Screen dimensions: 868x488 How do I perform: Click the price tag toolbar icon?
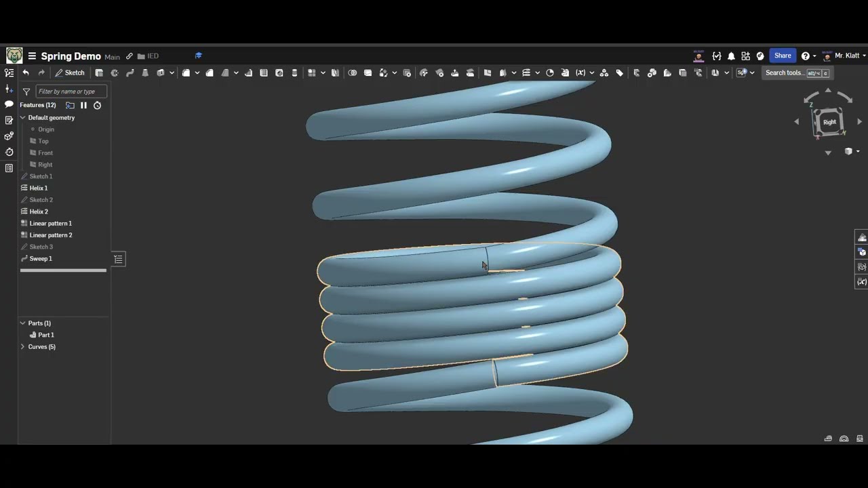tap(619, 73)
